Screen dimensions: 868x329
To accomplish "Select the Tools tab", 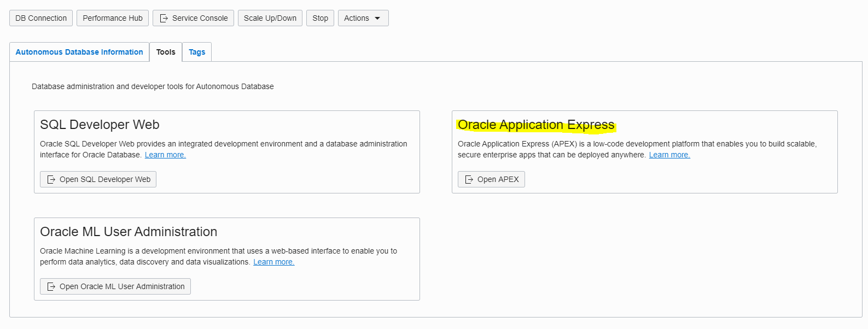I will pos(166,52).
